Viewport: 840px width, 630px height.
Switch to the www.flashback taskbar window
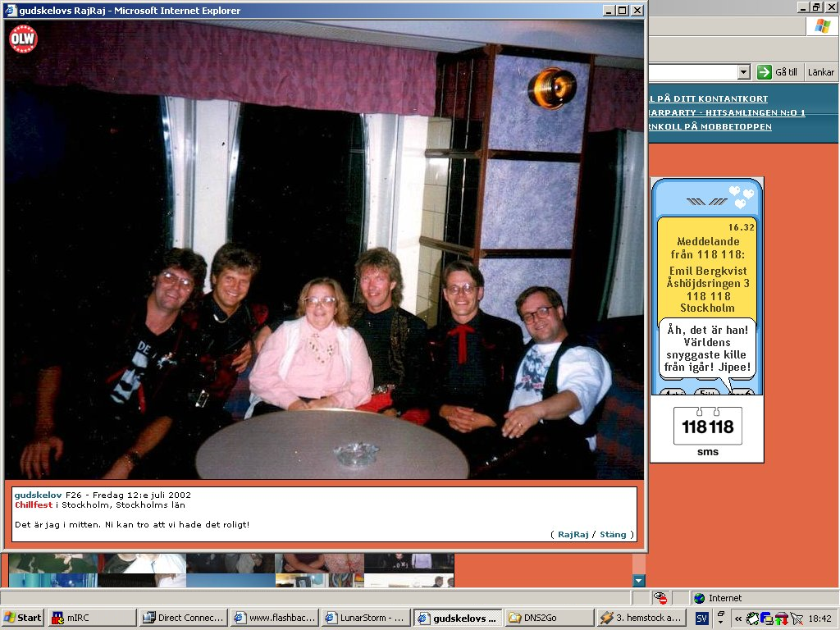tap(276, 618)
